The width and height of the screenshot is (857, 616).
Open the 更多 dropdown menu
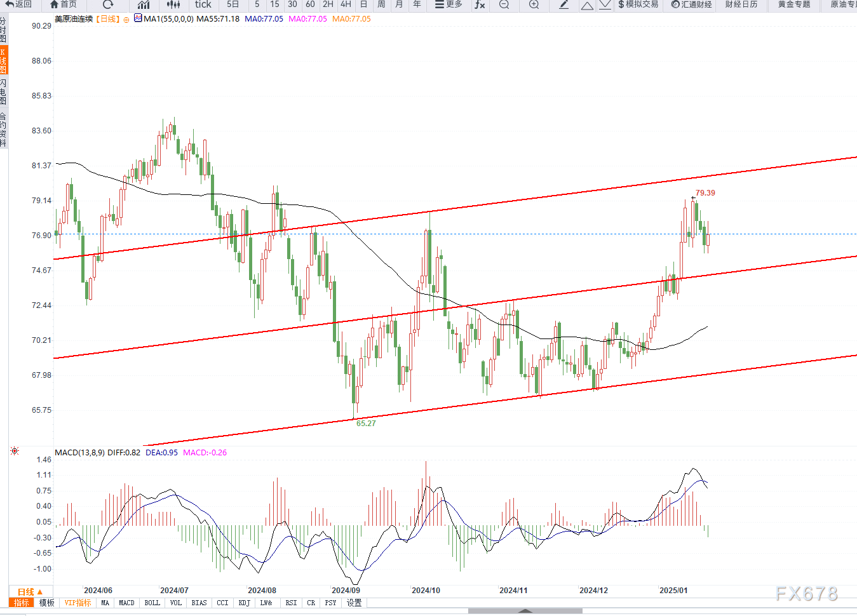[449, 4]
